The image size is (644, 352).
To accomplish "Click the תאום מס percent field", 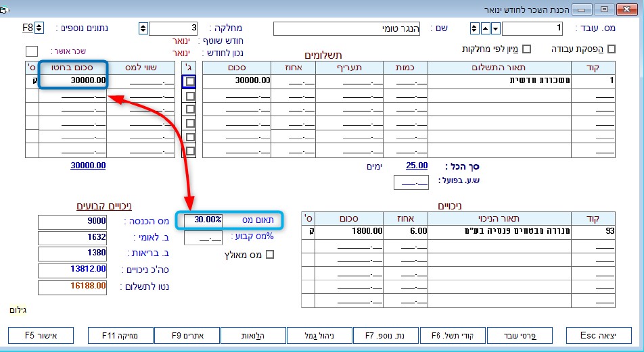I will click(203, 220).
